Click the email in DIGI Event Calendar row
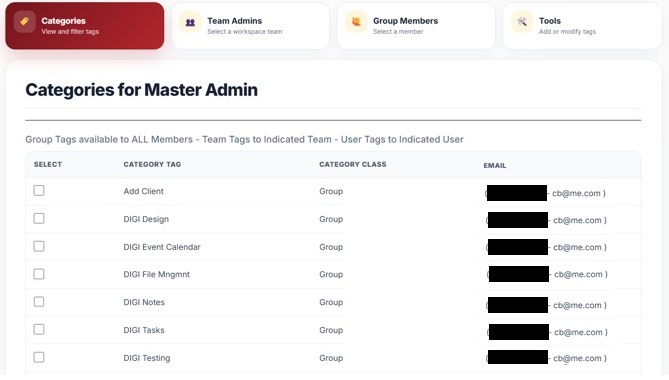Viewport: 669px width, 380px height. (546, 247)
